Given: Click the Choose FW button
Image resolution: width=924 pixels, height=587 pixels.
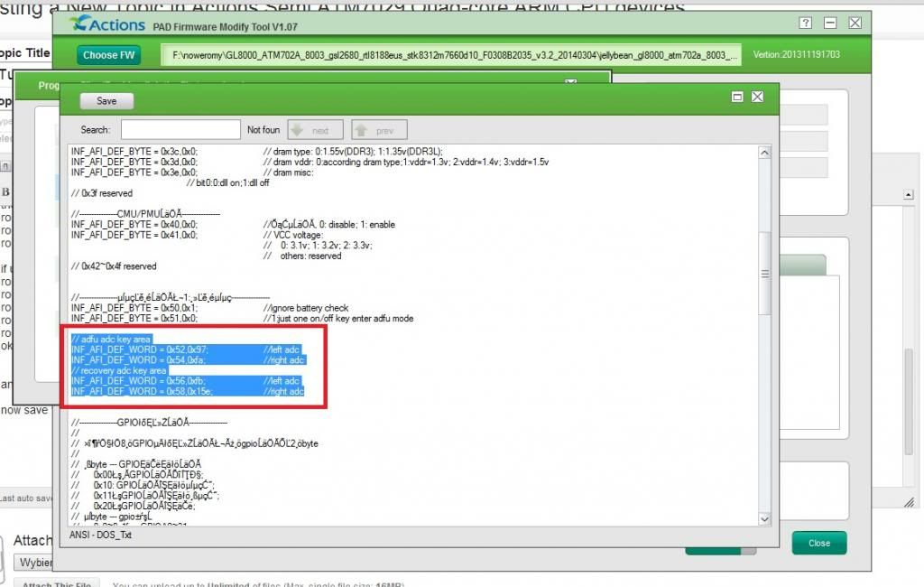Looking at the screenshot, I should coord(108,55).
